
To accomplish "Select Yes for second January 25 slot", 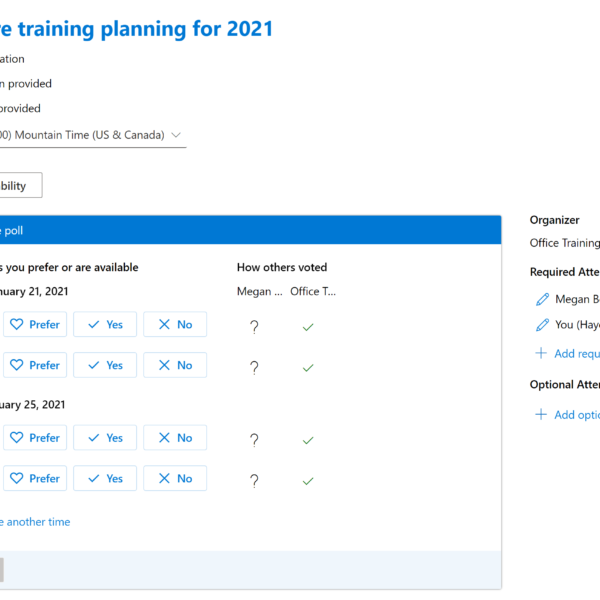I will 105,478.
